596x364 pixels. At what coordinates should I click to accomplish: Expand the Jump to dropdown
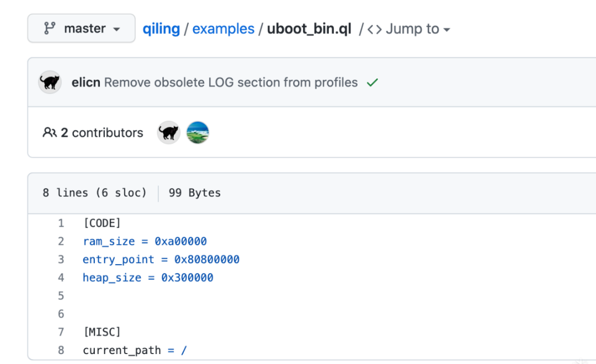coord(417,29)
